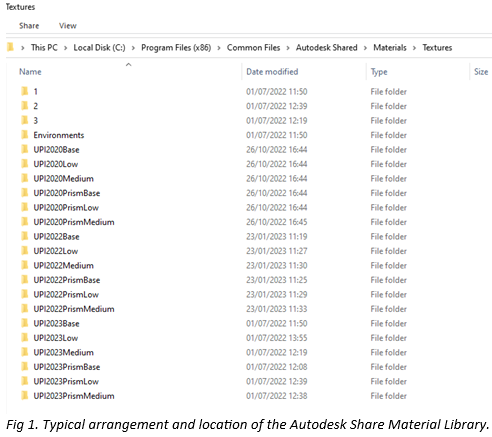492x437 pixels.
Task: Go to Materials breadcrumb
Action: [390, 48]
